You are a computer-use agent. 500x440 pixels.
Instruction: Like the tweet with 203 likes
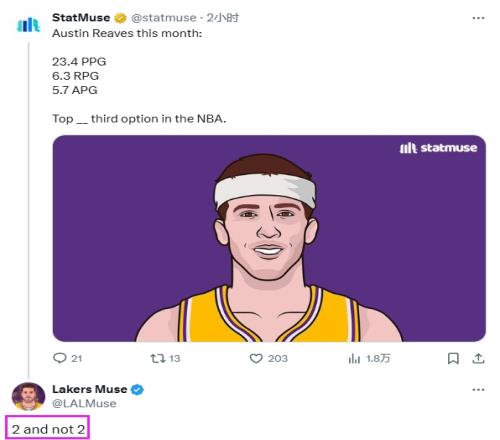pos(256,358)
